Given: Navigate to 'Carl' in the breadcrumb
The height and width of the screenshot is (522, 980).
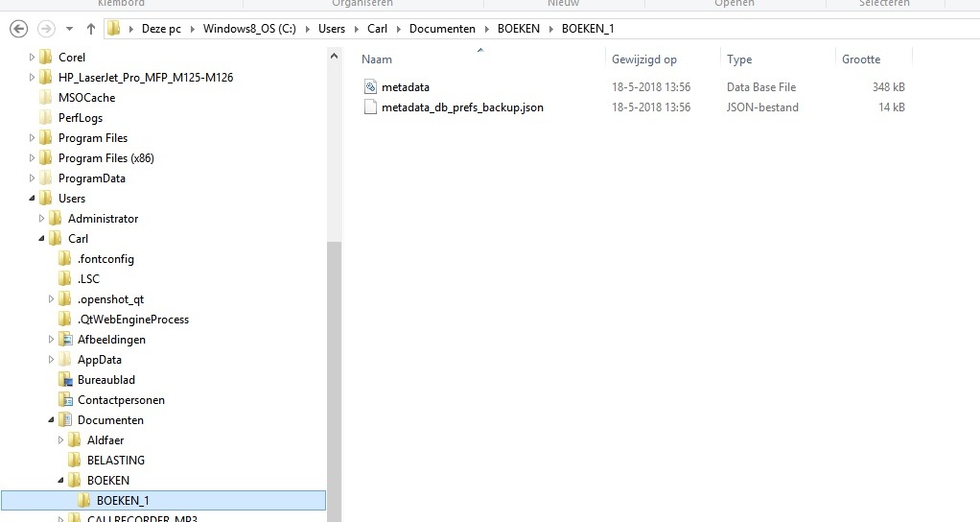Looking at the screenshot, I should click(x=378, y=29).
